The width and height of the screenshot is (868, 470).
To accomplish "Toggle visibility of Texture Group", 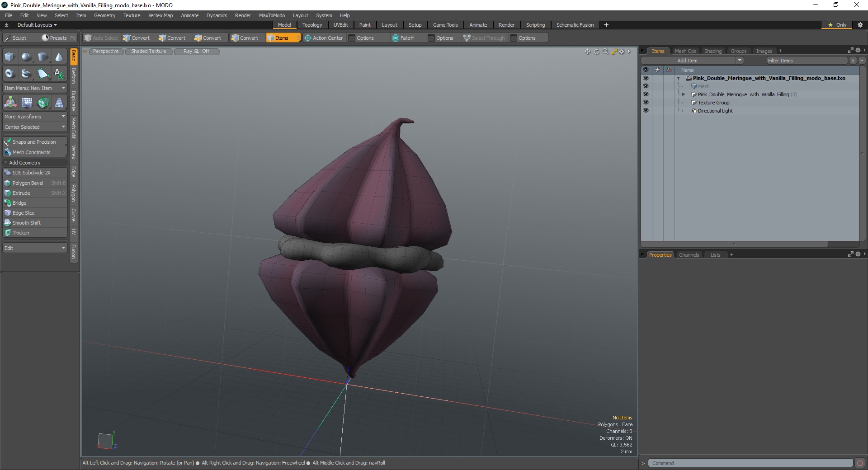I will [646, 103].
